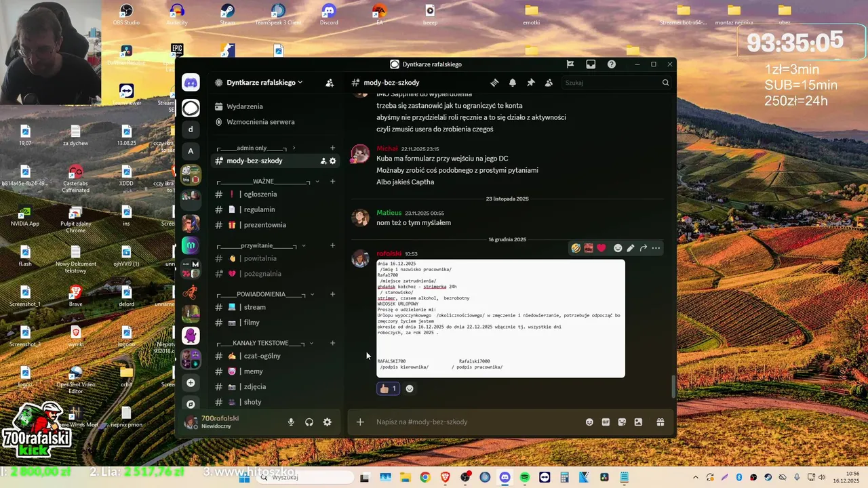The image size is (868, 488).
Task: Click the flag icon in Discord title bar
Action: (x=570, y=64)
